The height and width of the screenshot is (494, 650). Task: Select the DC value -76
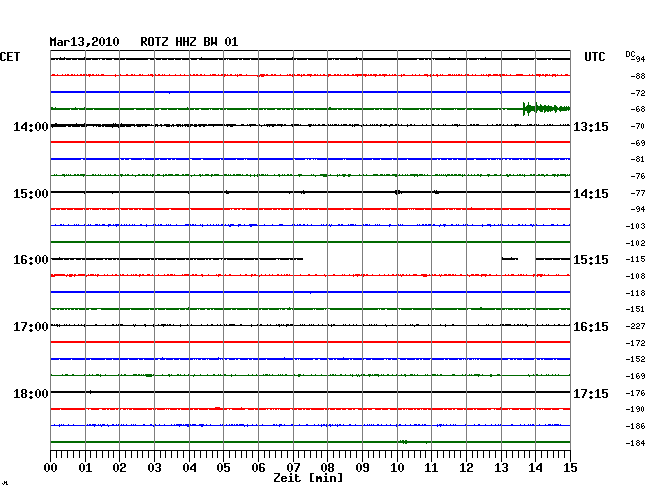638,176
